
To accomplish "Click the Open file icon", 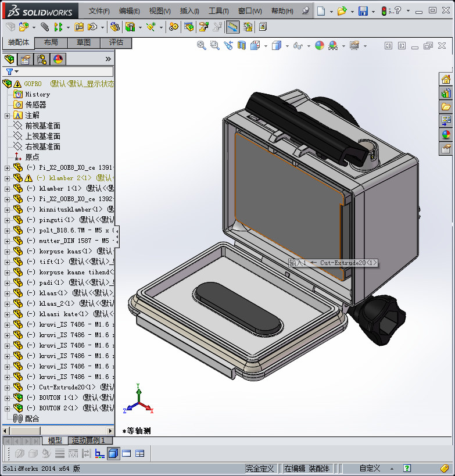I will [342, 11].
